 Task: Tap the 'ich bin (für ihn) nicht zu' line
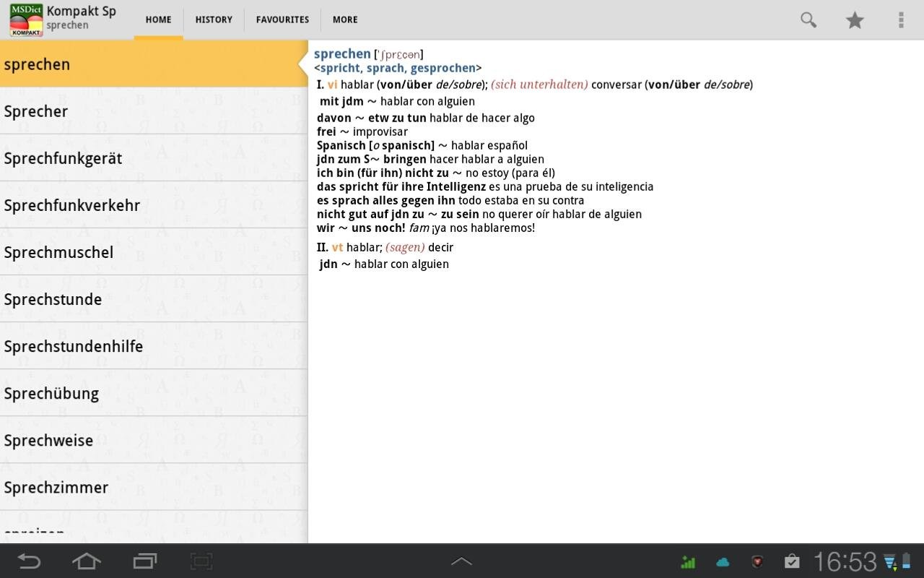click(436, 173)
